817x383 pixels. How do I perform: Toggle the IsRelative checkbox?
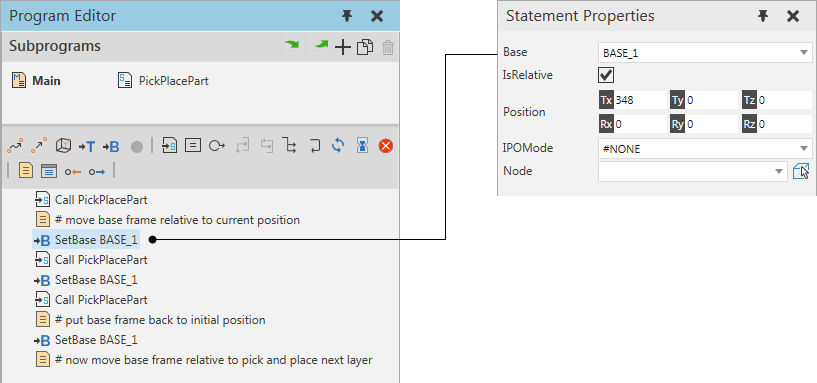(x=605, y=75)
